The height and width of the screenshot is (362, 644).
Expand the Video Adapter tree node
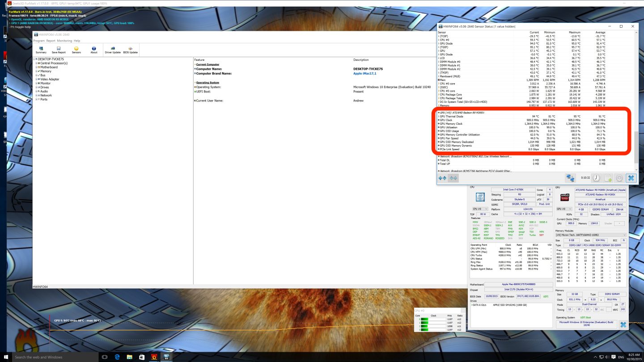pos(36,79)
